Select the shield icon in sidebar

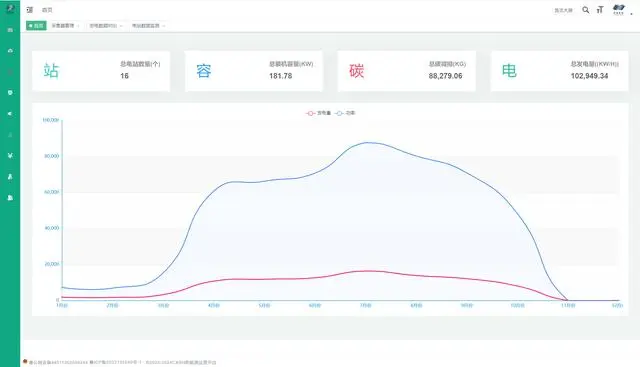[x=10, y=93]
